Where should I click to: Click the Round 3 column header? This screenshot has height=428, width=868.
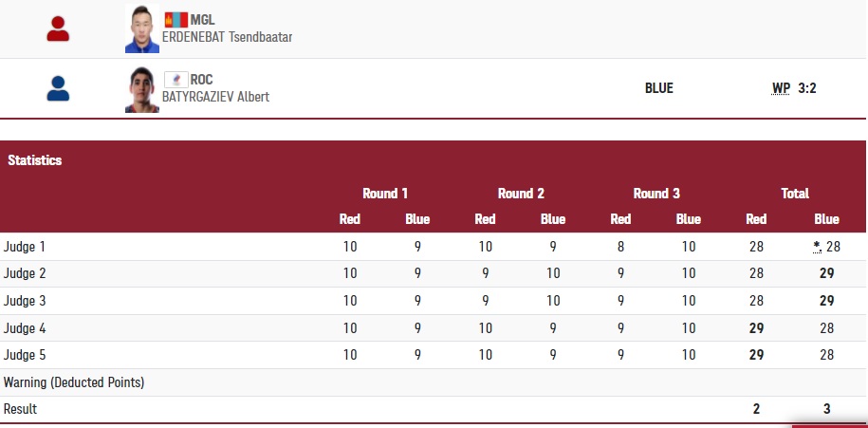(x=656, y=194)
